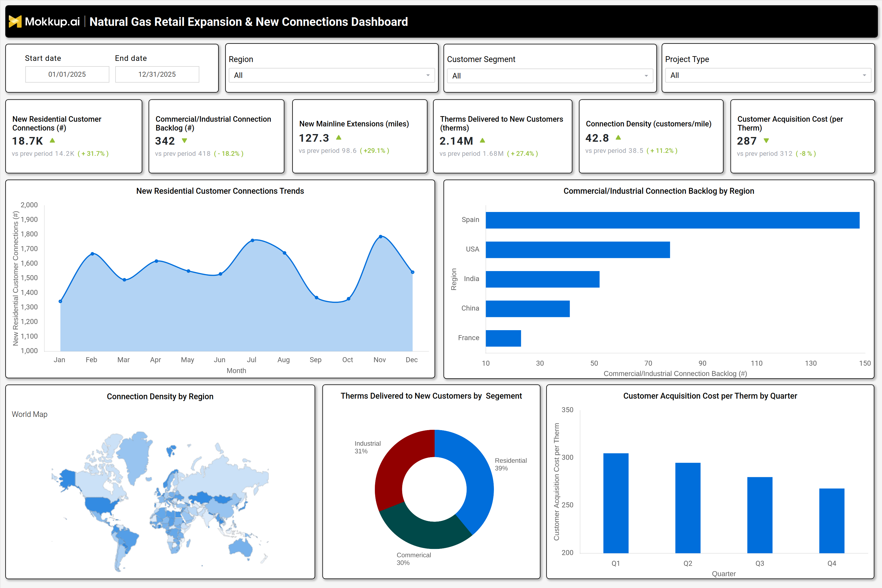Click the End date field 12/31/2025

[x=157, y=74]
